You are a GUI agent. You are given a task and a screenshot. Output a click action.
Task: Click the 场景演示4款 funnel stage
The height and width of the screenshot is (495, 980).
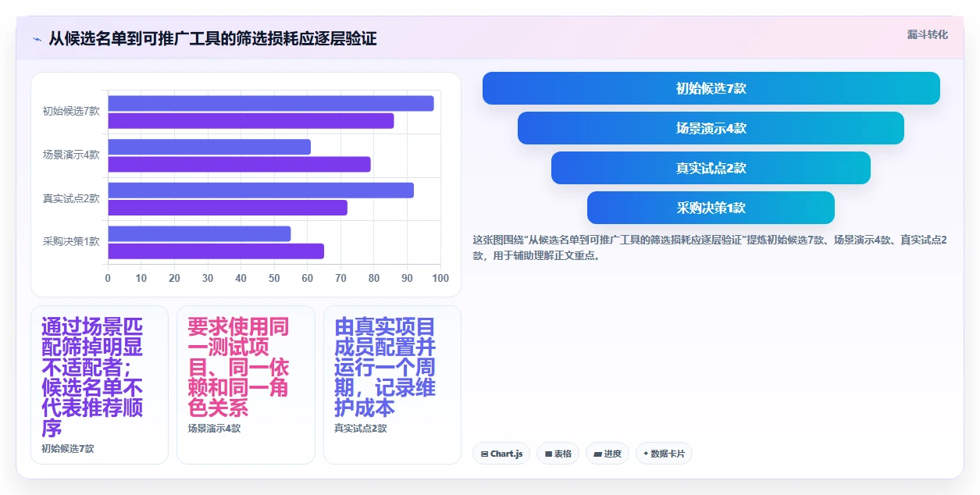[x=711, y=128]
